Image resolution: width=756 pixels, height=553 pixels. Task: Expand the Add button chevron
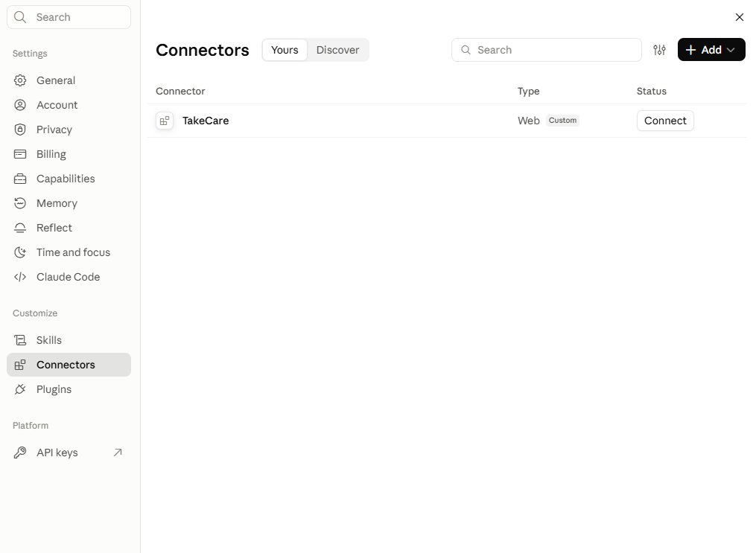click(x=731, y=50)
